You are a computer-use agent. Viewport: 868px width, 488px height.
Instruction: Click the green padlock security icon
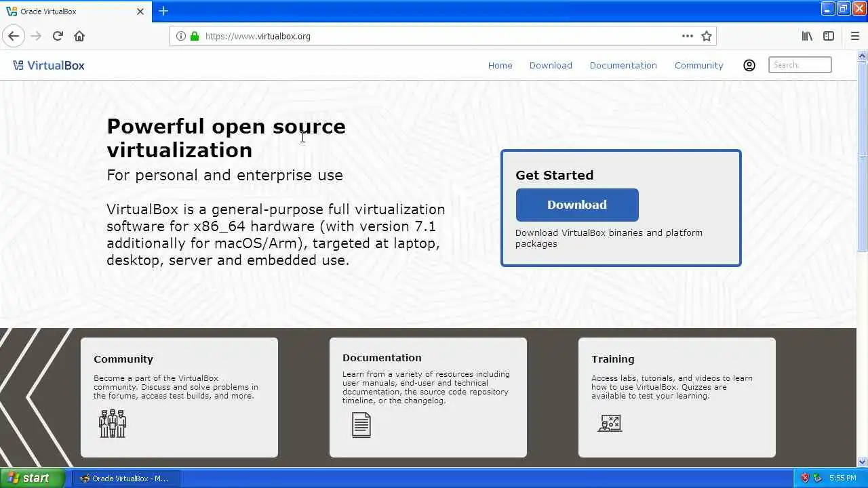tap(195, 36)
